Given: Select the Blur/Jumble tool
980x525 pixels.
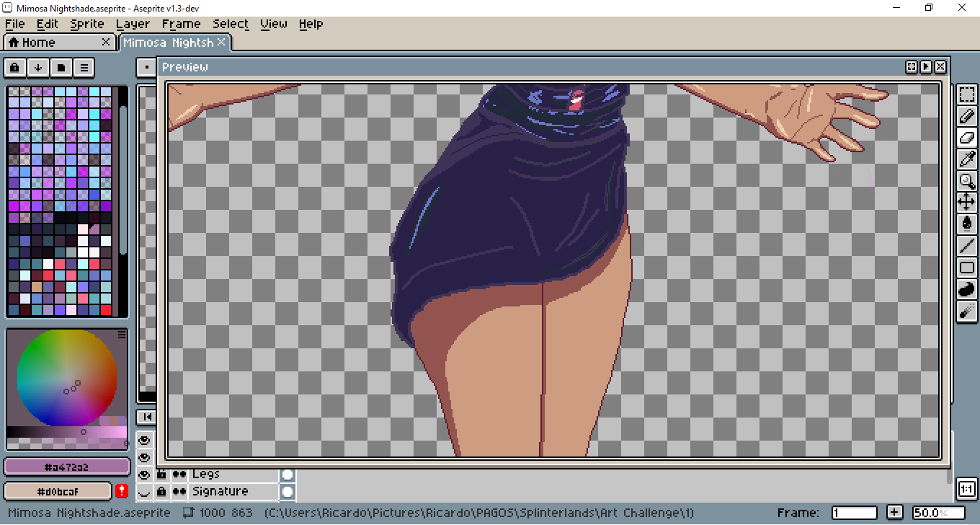Looking at the screenshot, I should click(x=967, y=311).
